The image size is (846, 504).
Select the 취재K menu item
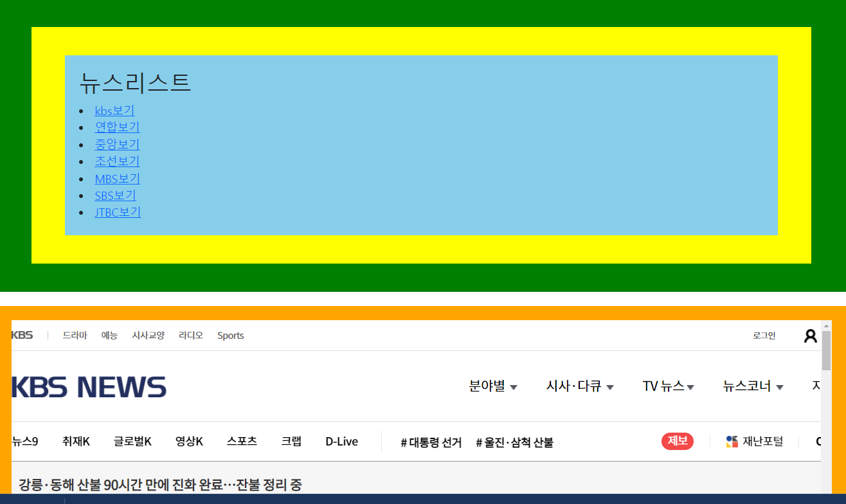tap(76, 441)
